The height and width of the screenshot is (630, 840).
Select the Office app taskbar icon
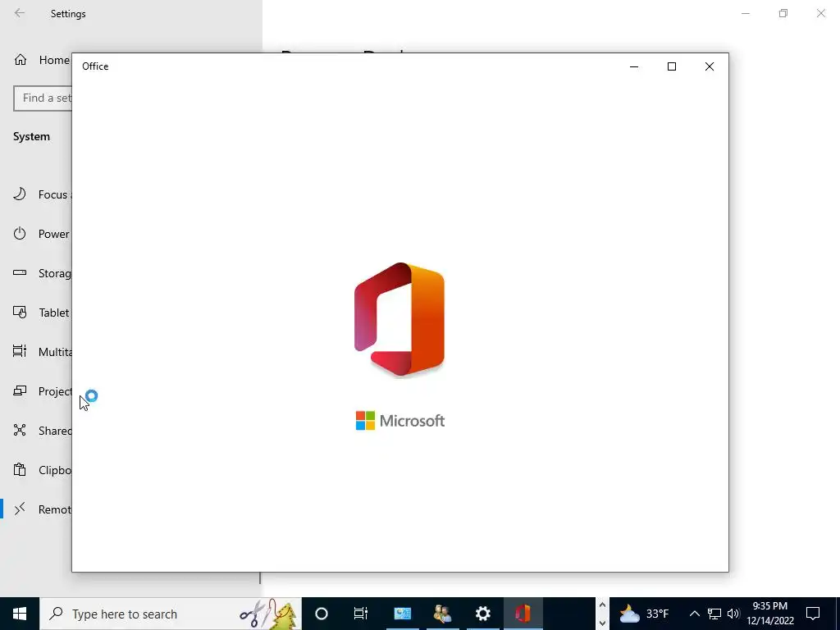point(523,614)
